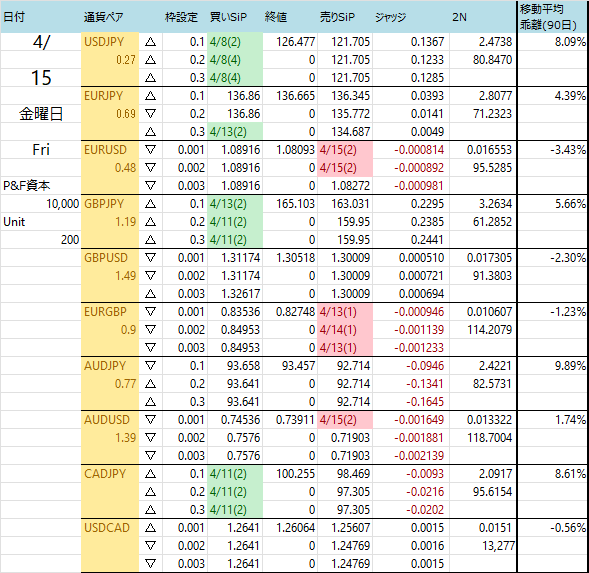This screenshot has height=573, width=589.
Task: Select the 金曜日 day cell
Action: 40,113
